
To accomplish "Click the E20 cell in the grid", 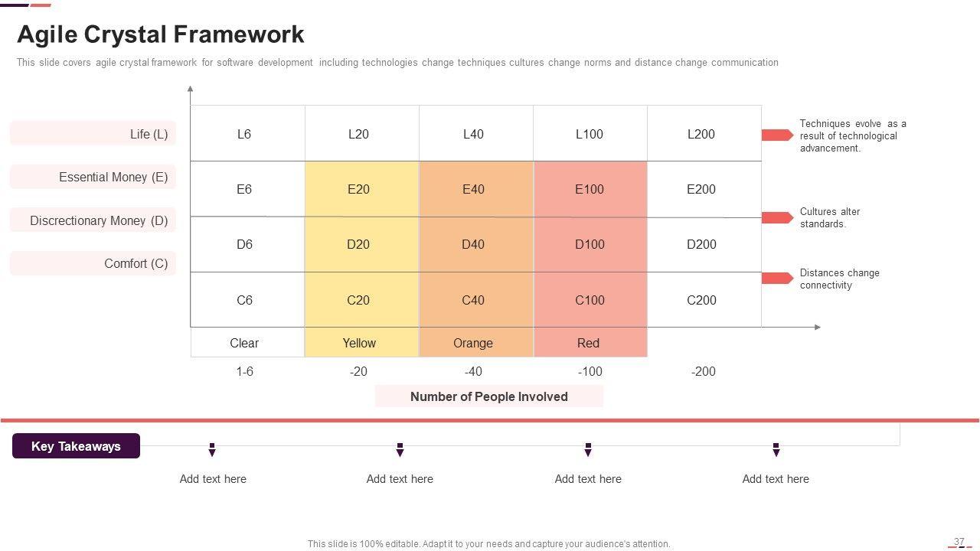I will (x=358, y=189).
